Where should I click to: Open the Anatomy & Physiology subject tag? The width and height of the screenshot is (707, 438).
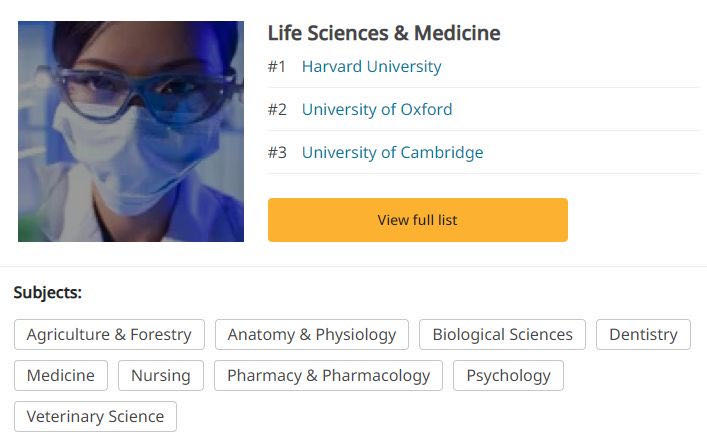(x=312, y=334)
